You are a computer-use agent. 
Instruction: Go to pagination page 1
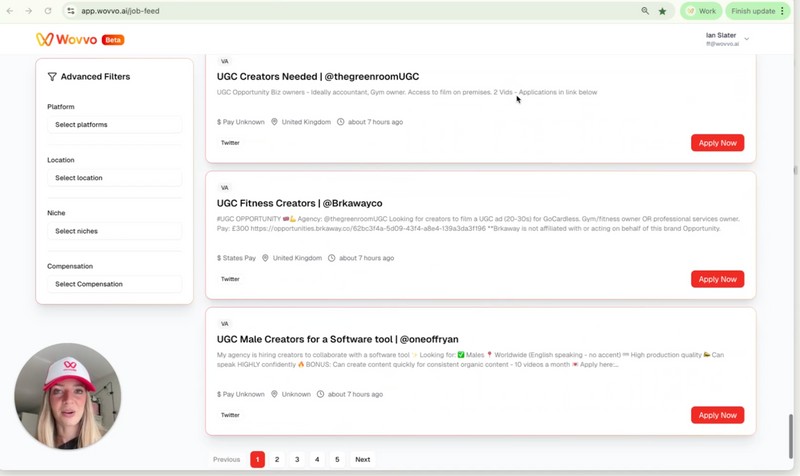[x=257, y=459]
